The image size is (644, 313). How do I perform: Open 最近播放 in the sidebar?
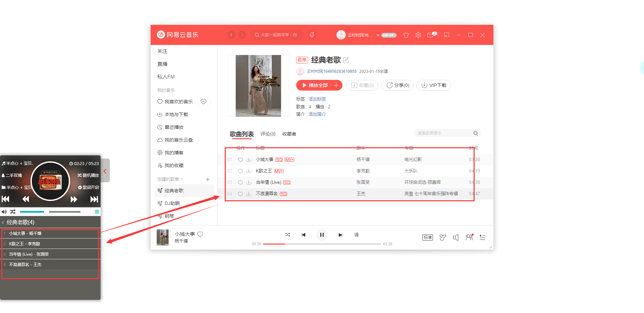(174, 127)
